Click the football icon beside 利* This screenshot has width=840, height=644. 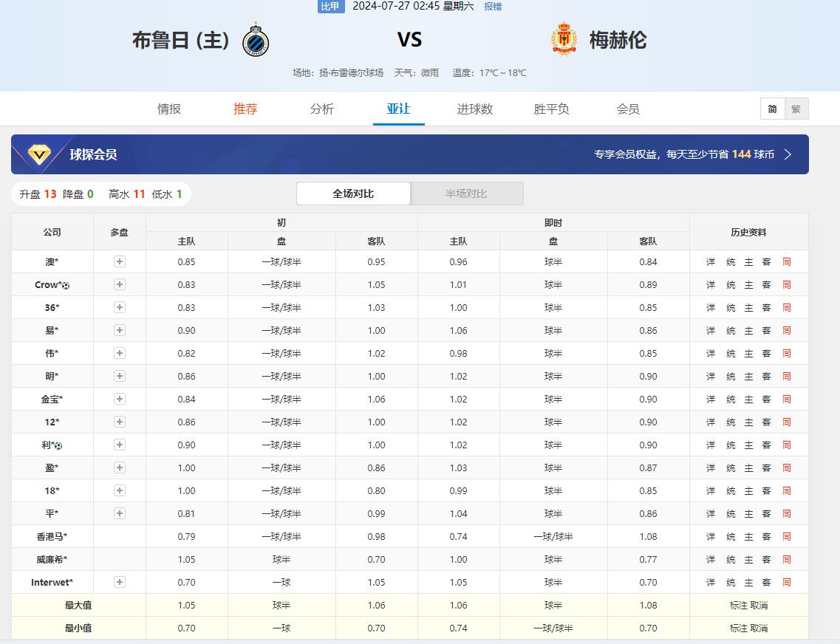coord(58,445)
